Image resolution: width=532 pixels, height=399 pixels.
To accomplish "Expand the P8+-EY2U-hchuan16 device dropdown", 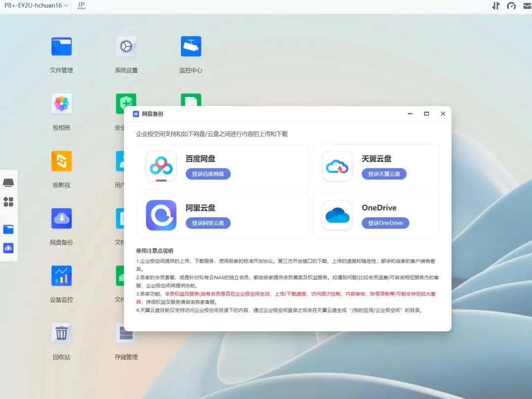I will click(36, 5).
